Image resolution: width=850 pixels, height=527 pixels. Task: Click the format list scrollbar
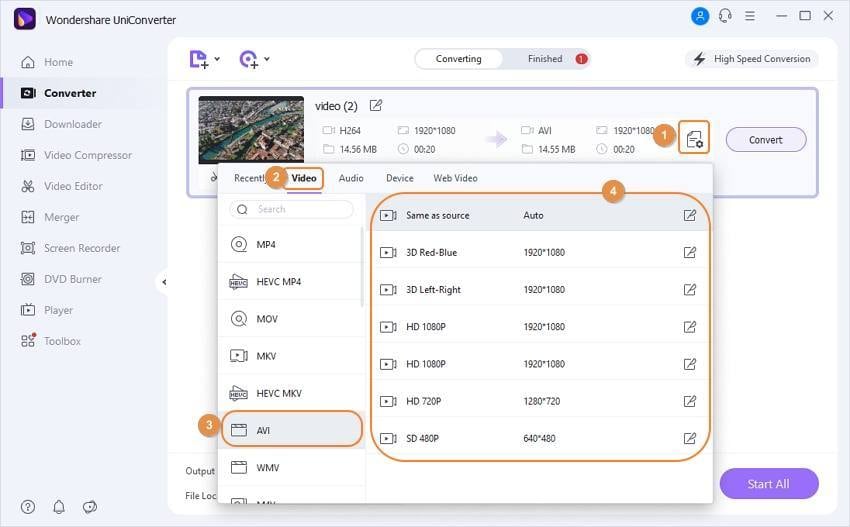(x=362, y=267)
